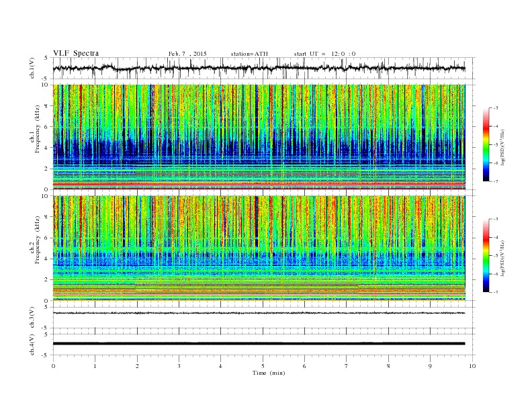Click the upper color bar beside ch.1 spectrogram
The image size is (532, 411).
click(486, 144)
